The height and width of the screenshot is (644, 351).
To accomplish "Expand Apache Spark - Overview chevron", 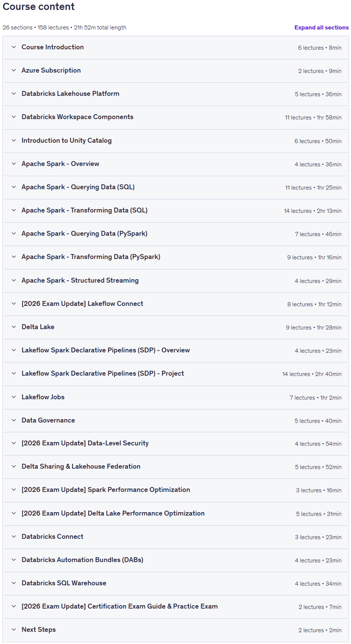I will click(x=14, y=164).
